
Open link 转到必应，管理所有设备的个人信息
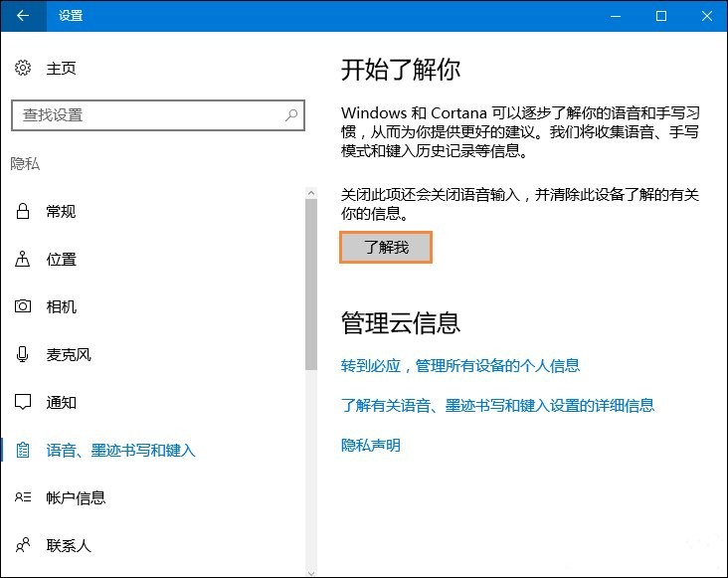[x=459, y=366]
